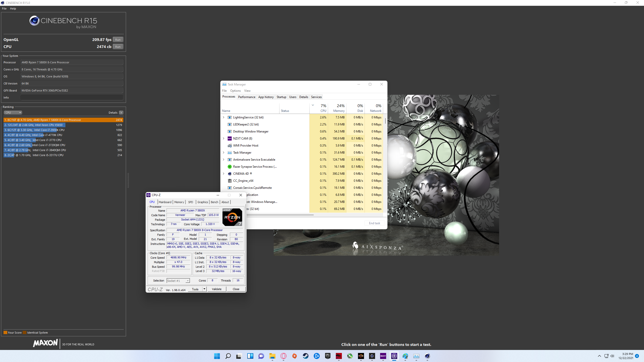The height and width of the screenshot is (362, 644).
Task: Open the Users tab in Task Manager
Action: point(293,97)
